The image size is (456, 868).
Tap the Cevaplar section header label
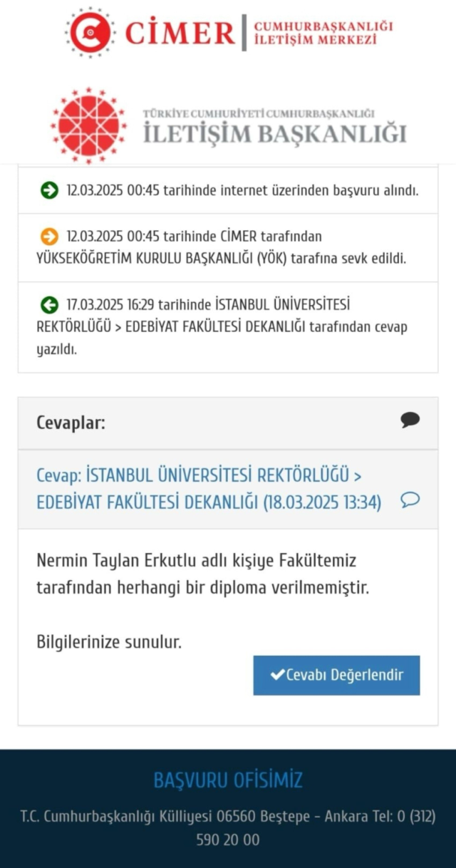(x=71, y=423)
